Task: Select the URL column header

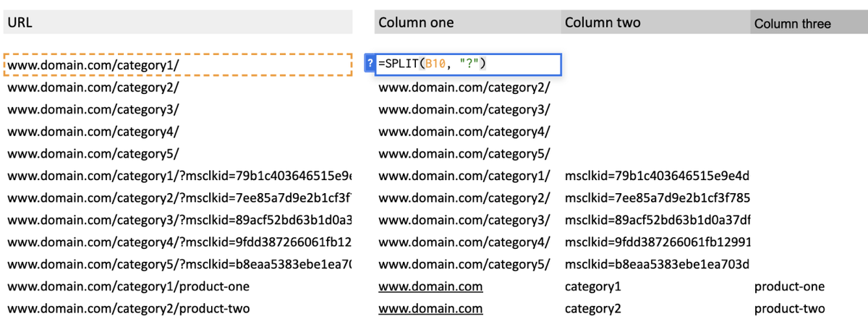Action: (178, 22)
